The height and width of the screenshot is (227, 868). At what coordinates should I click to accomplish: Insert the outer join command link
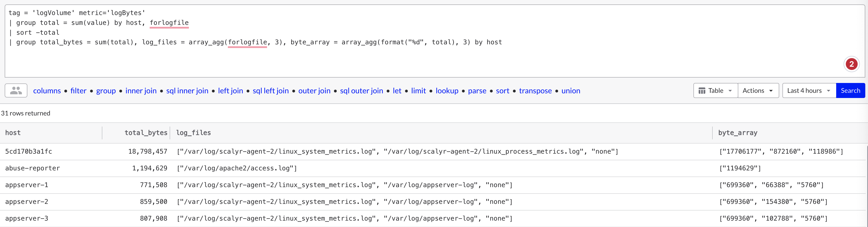tap(314, 91)
